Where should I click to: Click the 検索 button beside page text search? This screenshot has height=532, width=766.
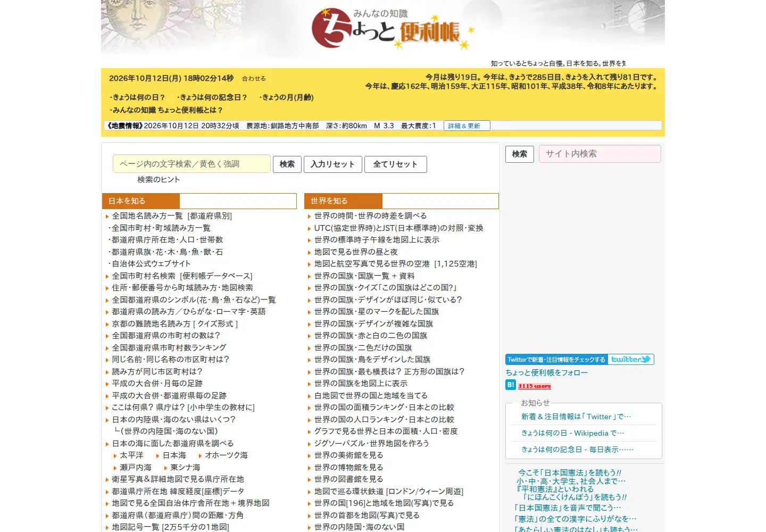click(287, 164)
